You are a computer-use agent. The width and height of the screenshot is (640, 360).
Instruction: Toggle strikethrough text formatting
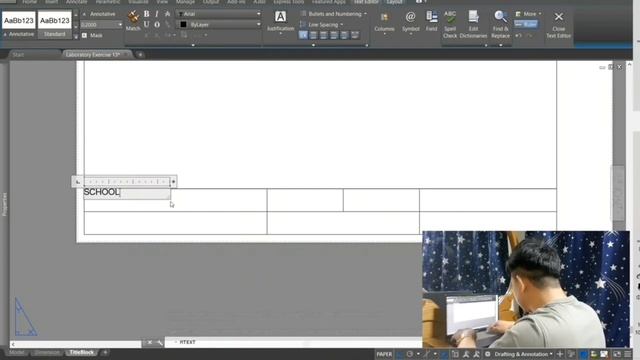pos(167,14)
